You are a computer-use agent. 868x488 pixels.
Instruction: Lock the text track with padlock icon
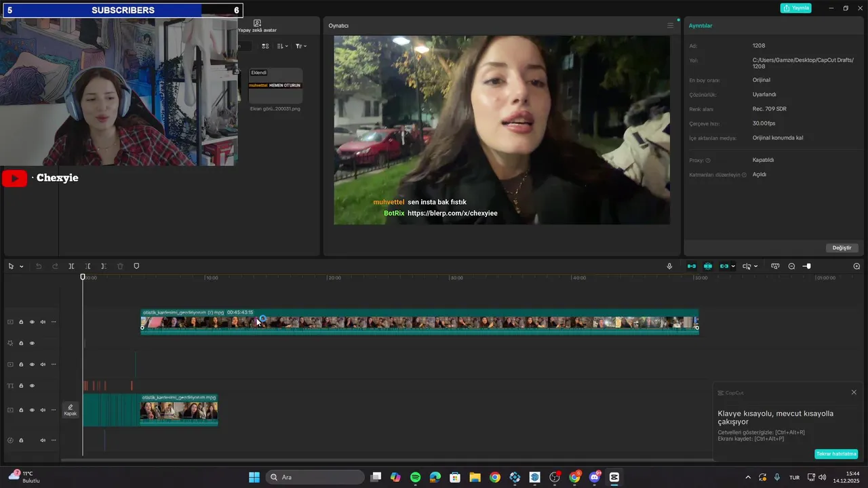click(21, 386)
